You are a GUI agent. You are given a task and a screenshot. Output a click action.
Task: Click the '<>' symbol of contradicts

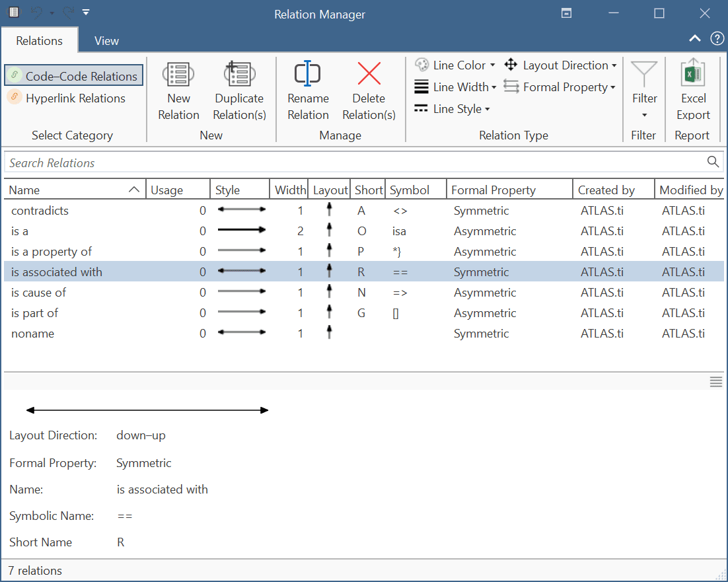point(400,211)
